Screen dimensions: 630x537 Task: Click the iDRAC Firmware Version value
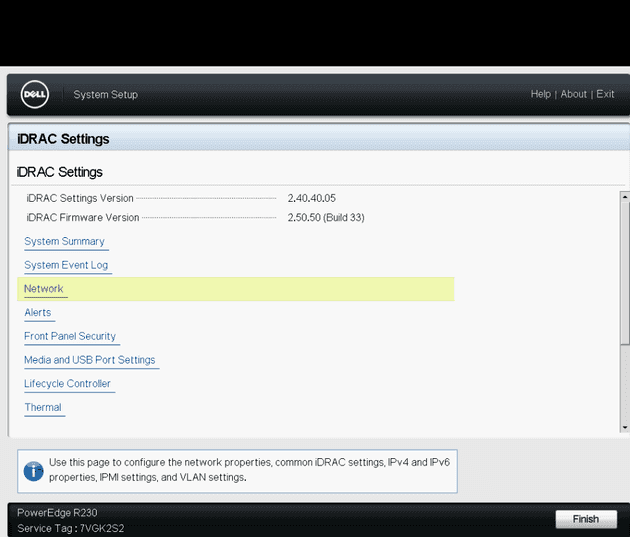tap(325, 217)
